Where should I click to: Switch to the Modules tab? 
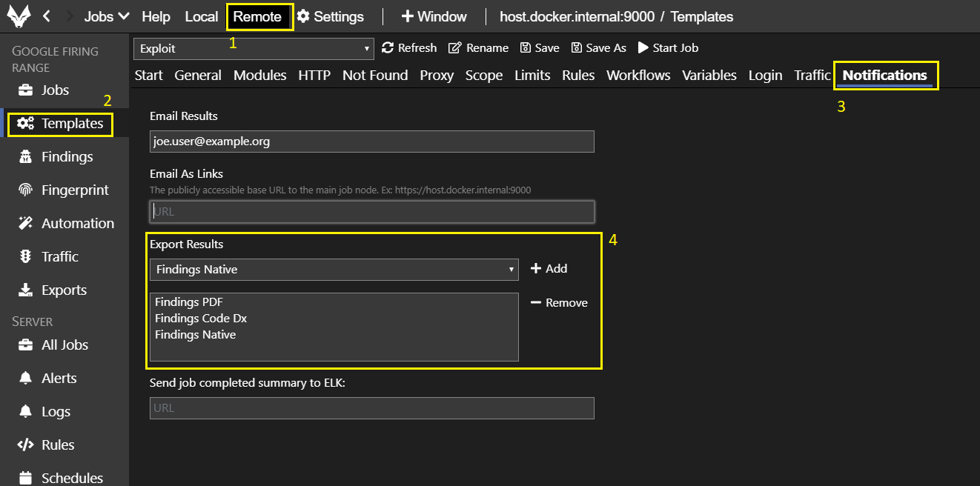(x=259, y=75)
